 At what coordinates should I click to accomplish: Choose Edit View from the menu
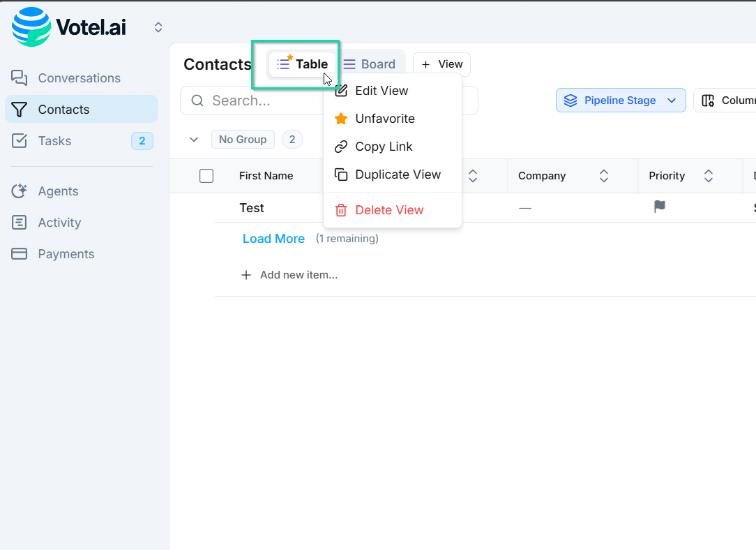(x=381, y=91)
